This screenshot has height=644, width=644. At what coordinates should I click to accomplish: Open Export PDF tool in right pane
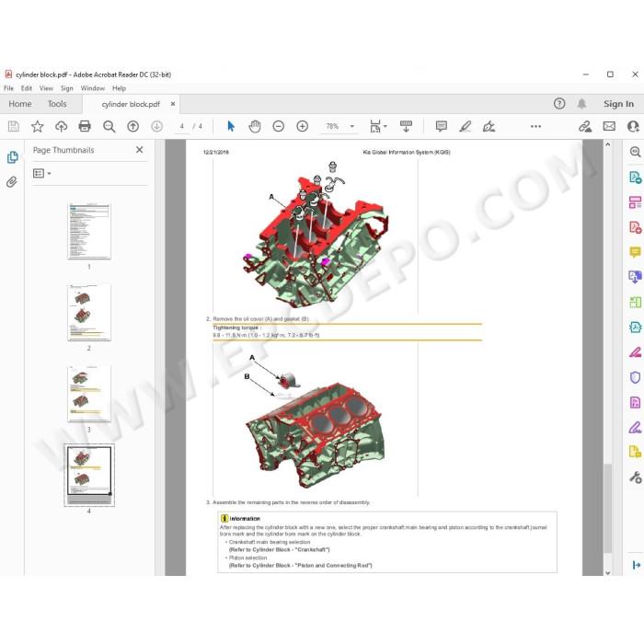pyautogui.click(x=635, y=178)
